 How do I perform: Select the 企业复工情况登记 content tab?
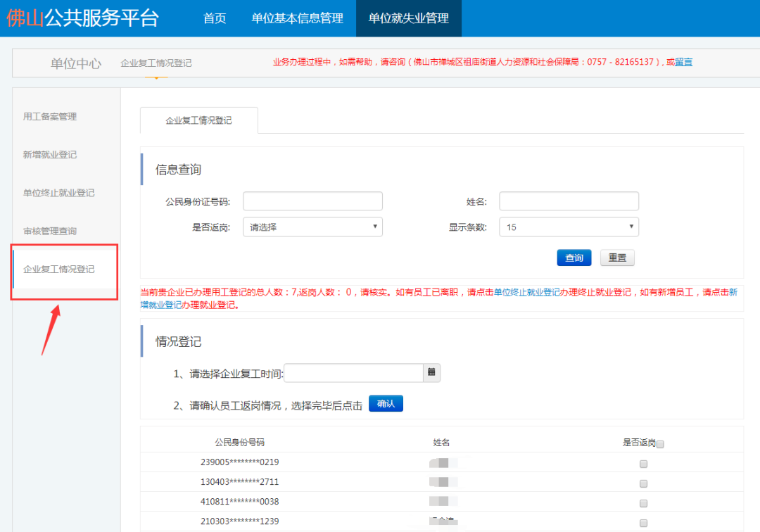pyautogui.click(x=198, y=120)
